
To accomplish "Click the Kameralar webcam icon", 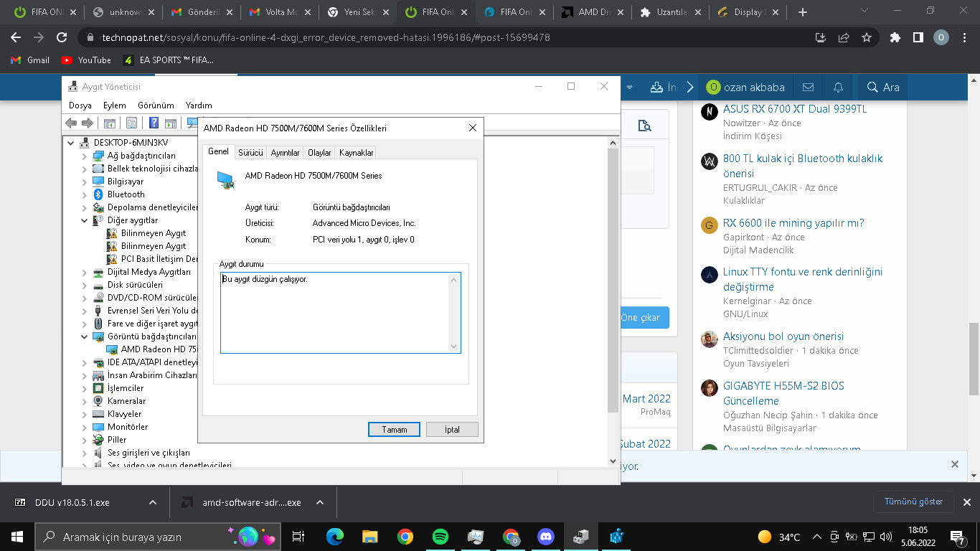I will tap(98, 401).
